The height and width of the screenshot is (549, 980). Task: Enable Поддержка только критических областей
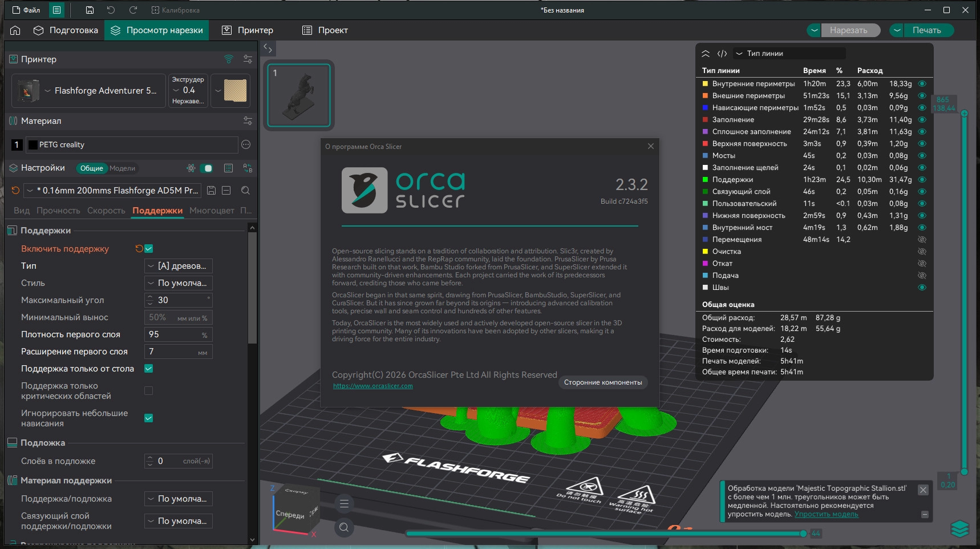pyautogui.click(x=149, y=391)
